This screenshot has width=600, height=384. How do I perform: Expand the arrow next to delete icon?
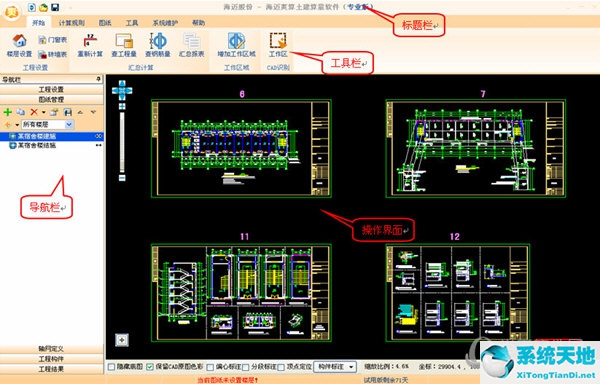(x=43, y=112)
